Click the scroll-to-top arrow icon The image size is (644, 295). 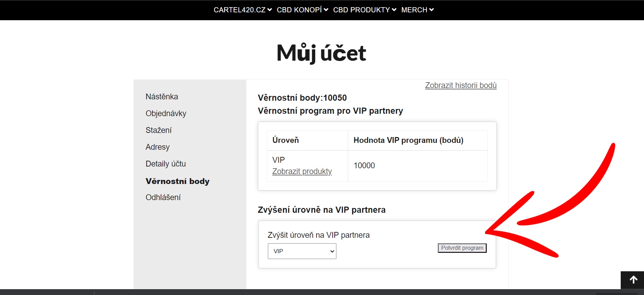pyautogui.click(x=633, y=280)
